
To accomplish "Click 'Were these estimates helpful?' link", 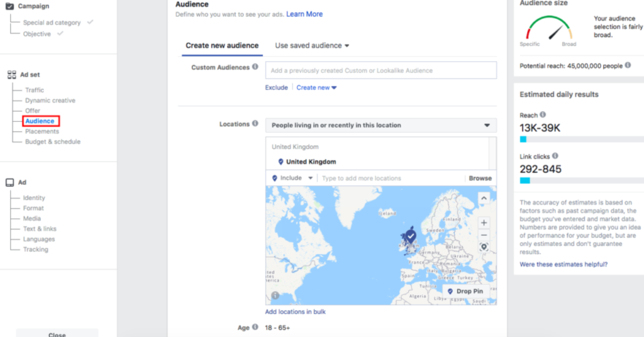I will 563,264.
